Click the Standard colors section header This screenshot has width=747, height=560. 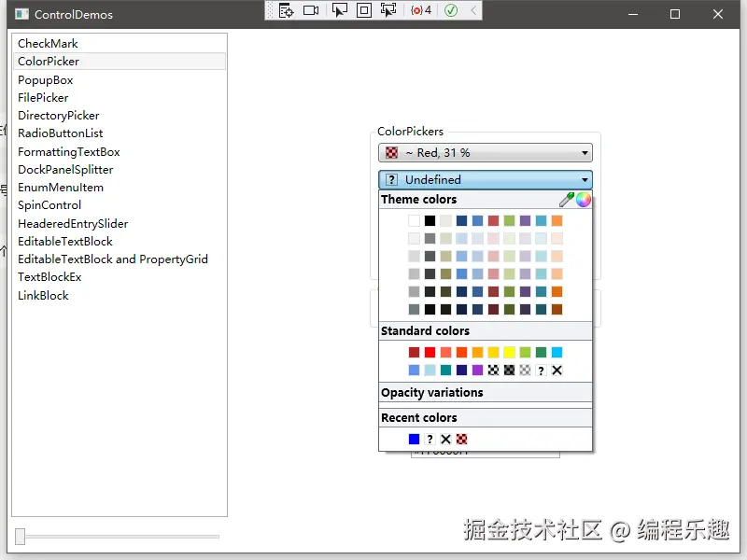[485, 331]
